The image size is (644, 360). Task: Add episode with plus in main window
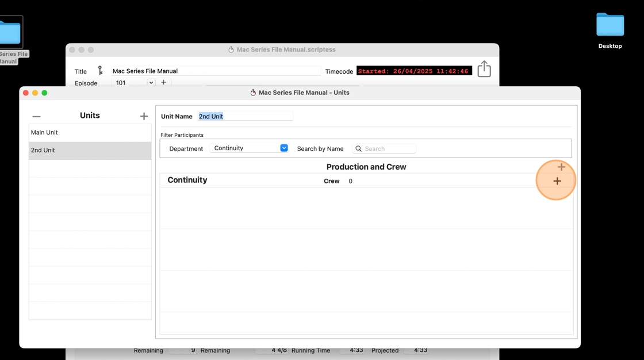click(163, 82)
